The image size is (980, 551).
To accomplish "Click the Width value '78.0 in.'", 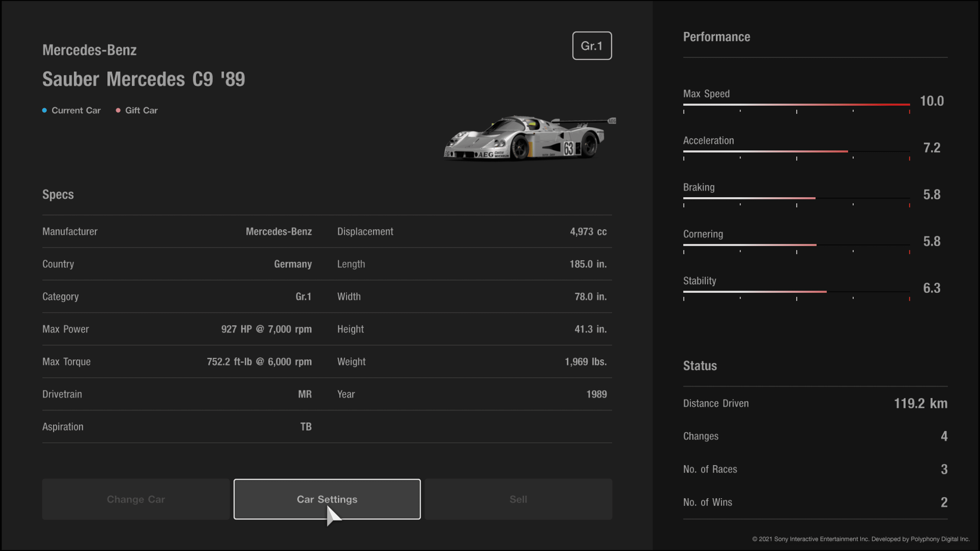I will (x=591, y=296).
